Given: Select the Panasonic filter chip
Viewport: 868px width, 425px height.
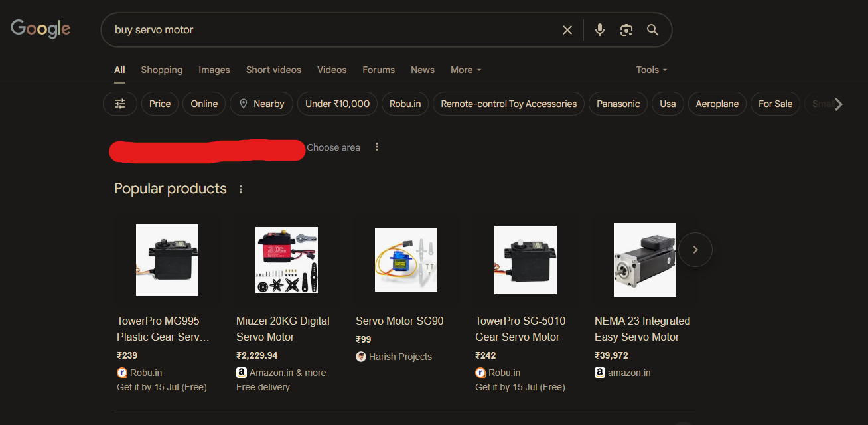Looking at the screenshot, I should [x=618, y=104].
